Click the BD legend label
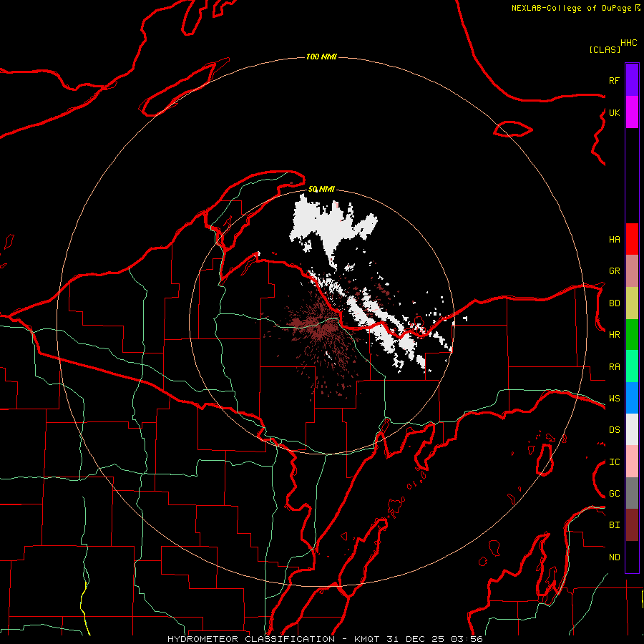 tap(614, 303)
